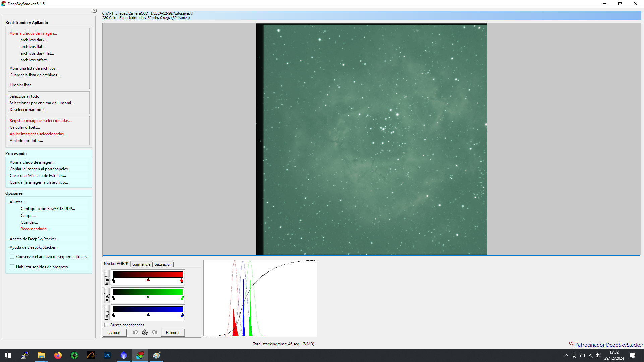The height and width of the screenshot is (362, 644).
Task: Enable Ajustes encadenados checkbox
Action: (107, 325)
